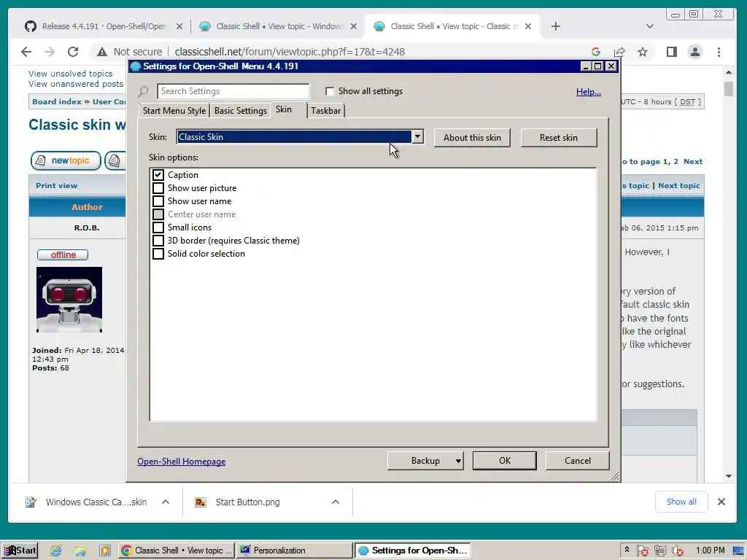
Task: Click Windows Classic skin download file icon
Action: point(31,502)
